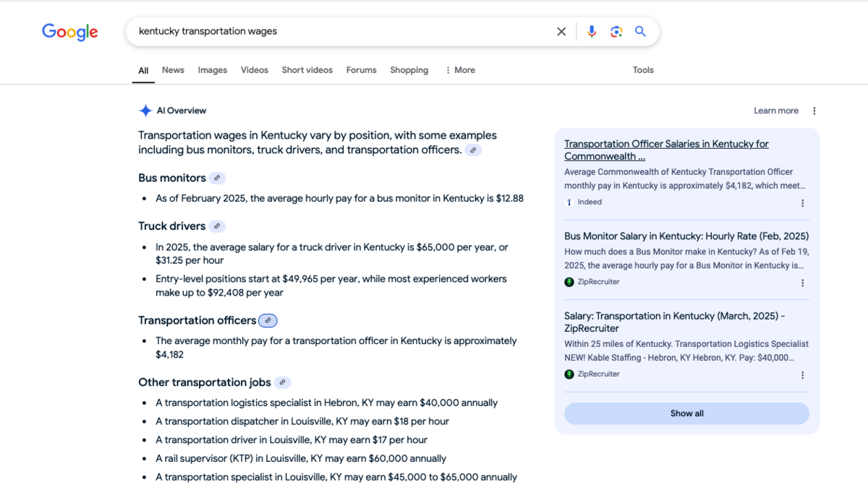Click the link icon next to Transportation officers
Image resolution: width=868 pixels, height=490 pixels.
tap(268, 319)
